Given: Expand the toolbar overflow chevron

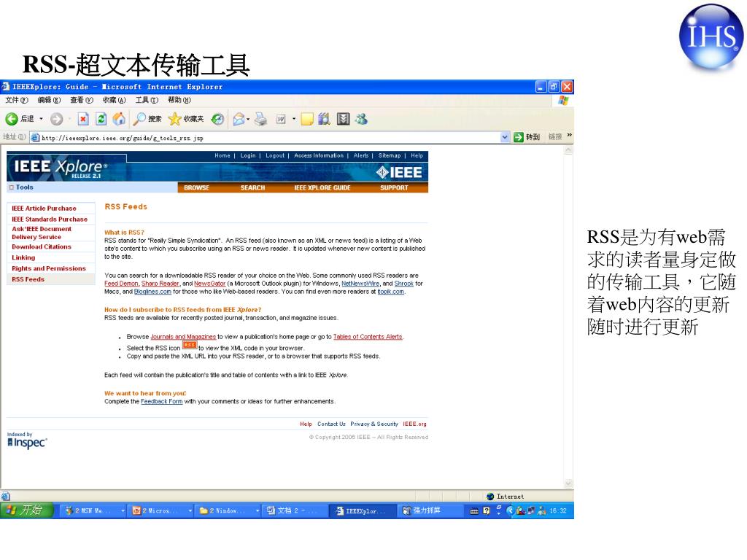Looking at the screenshot, I should [569, 136].
